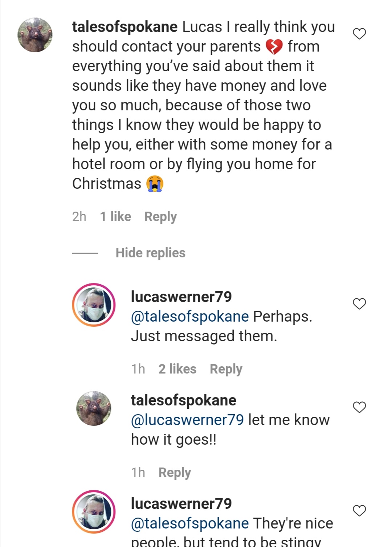View who liked via '1 like'

pos(115,217)
